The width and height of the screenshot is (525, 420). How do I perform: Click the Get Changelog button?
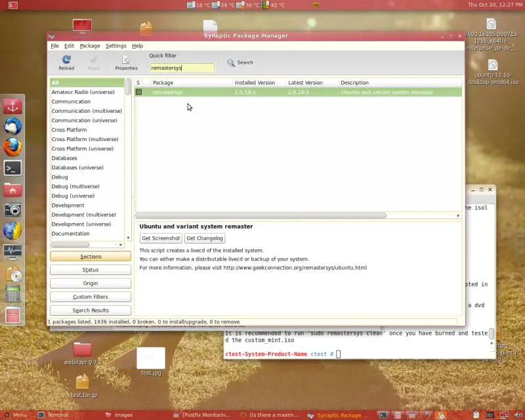(x=205, y=238)
